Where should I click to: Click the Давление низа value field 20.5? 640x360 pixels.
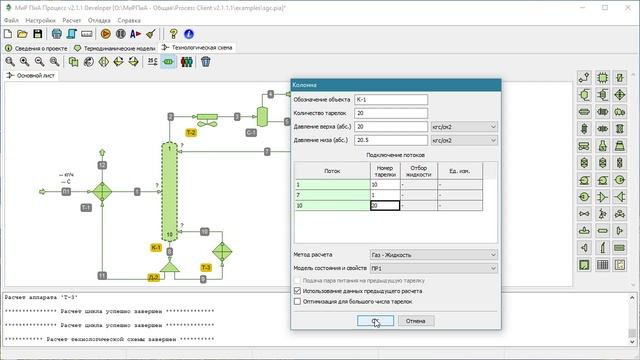click(391, 140)
